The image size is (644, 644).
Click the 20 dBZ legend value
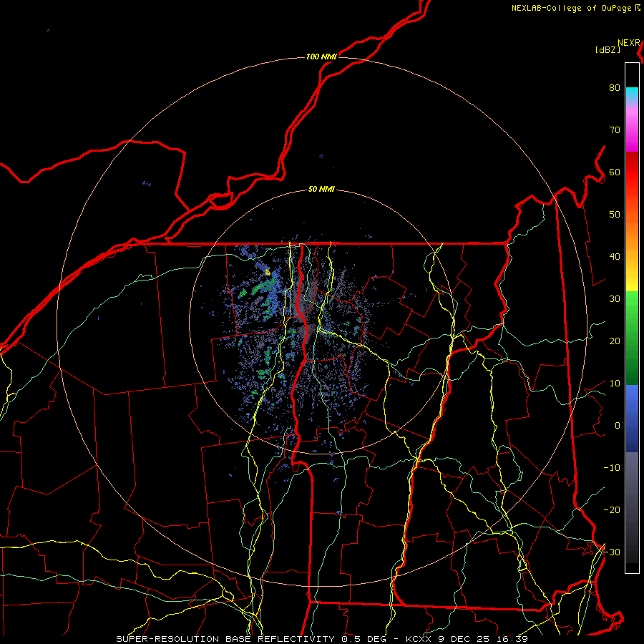tap(615, 341)
